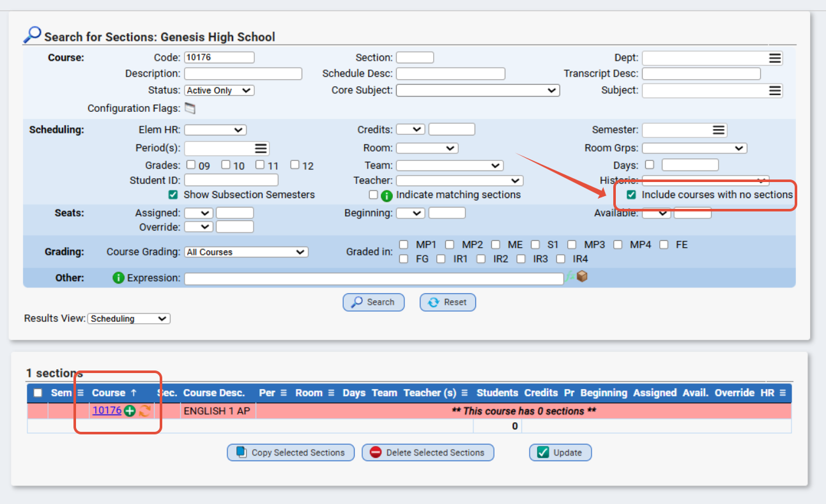Click the Student ID input field

pyautogui.click(x=231, y=181)
